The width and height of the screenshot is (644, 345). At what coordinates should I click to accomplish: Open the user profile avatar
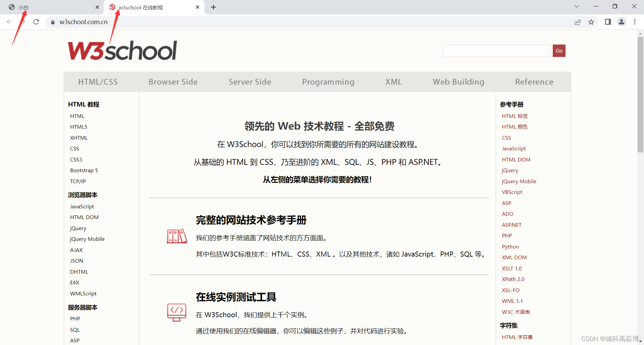(622, 22)
